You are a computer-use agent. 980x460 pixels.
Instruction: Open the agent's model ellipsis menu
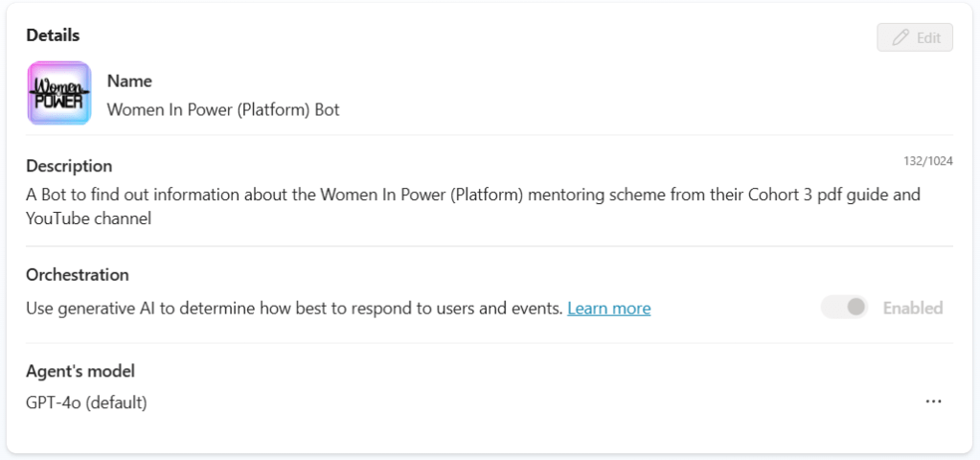[933, 402]
